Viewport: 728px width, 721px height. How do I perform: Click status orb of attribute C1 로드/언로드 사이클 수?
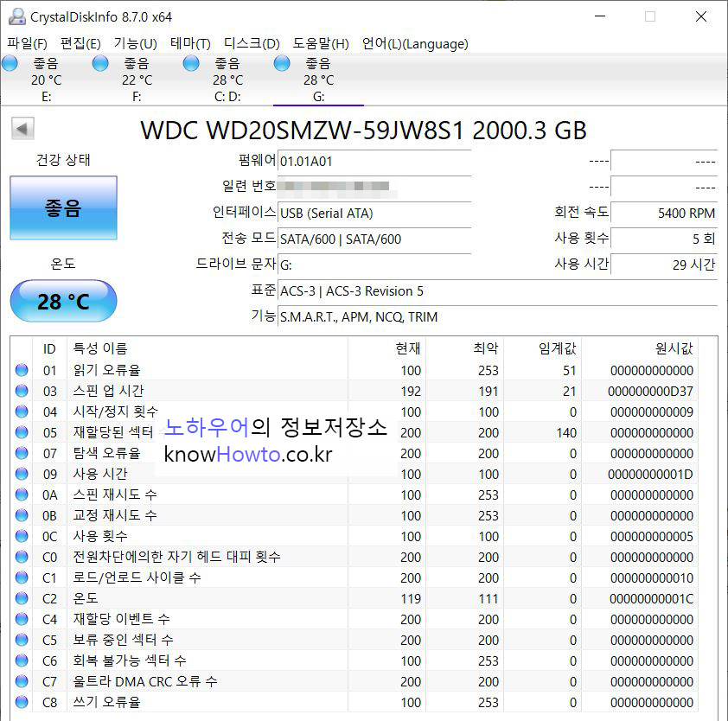[22, 577]
